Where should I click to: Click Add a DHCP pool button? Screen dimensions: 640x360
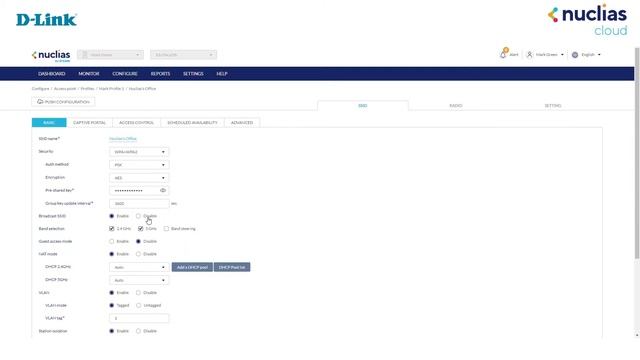pos(192,267)
